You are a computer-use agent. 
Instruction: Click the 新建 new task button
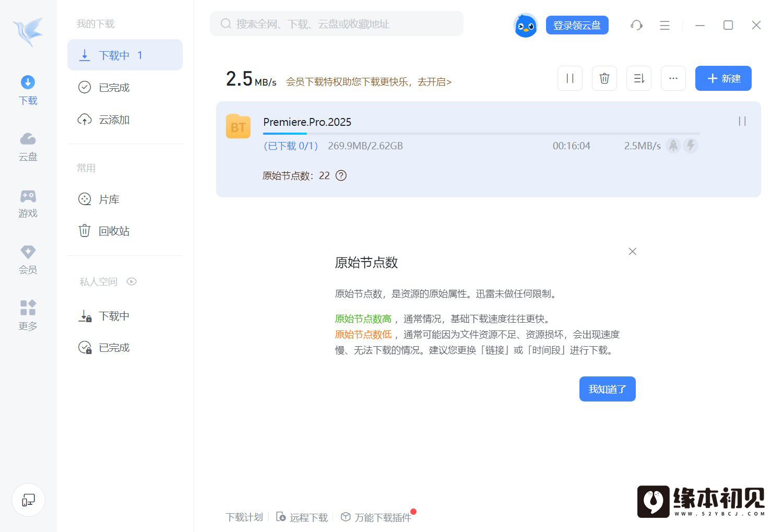pyautogui.click(x=723, y=78)
